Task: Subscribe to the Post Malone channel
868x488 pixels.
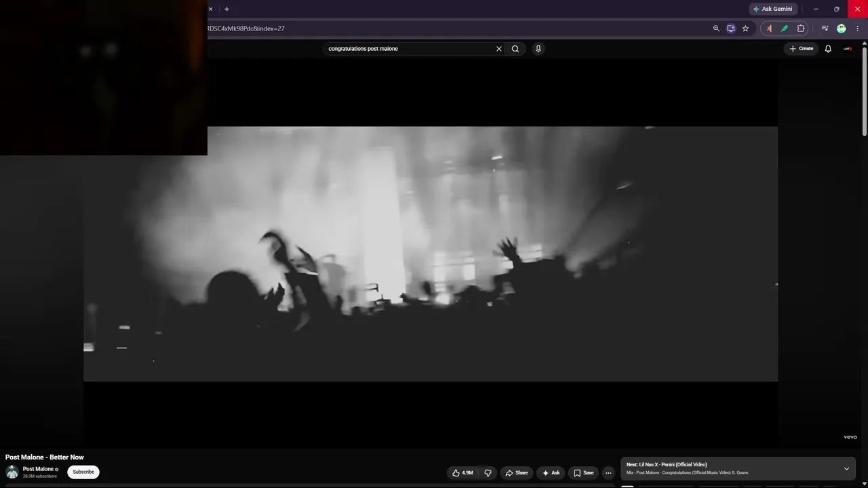Action: pyautogui.click(x=83, y=472)
